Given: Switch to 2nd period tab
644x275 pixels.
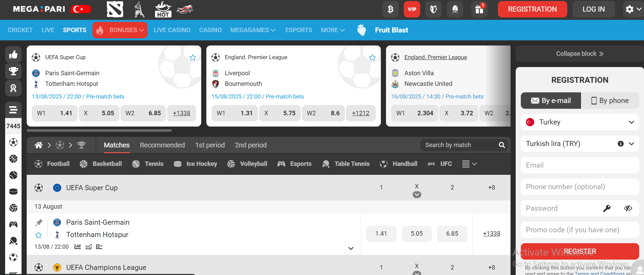Looking at the screenshot, I should point(251,145).
